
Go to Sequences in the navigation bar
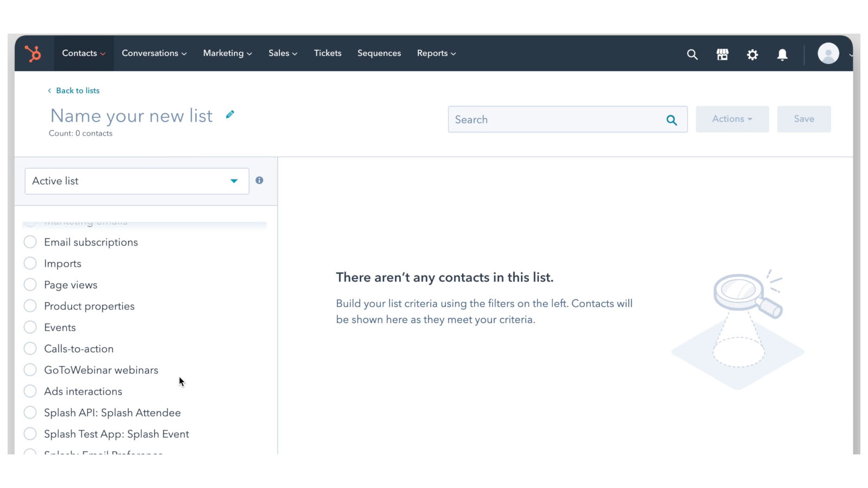(x=379, y=53)
